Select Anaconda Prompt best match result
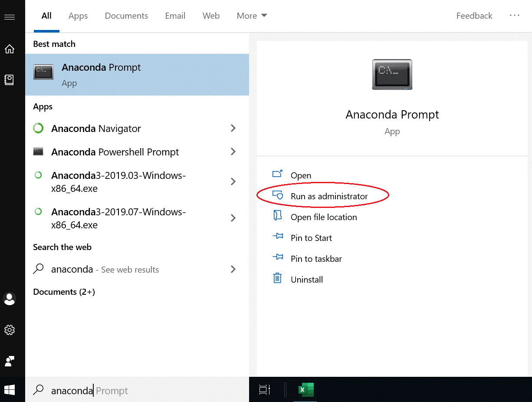 137,75
